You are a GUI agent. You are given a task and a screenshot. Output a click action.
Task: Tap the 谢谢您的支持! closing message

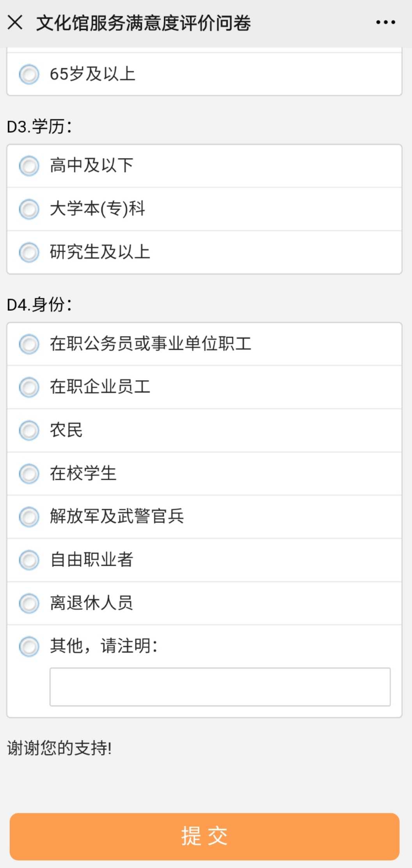pos(60,748)
